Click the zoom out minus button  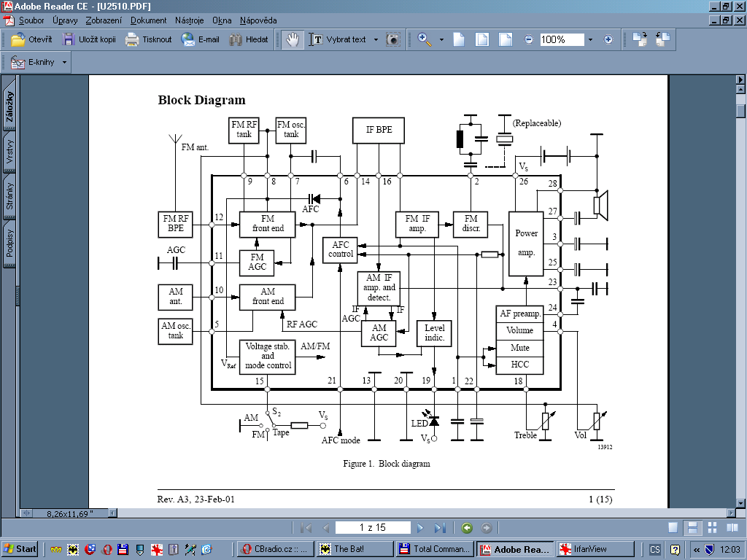pyautogui.click(x=529, y=39)
